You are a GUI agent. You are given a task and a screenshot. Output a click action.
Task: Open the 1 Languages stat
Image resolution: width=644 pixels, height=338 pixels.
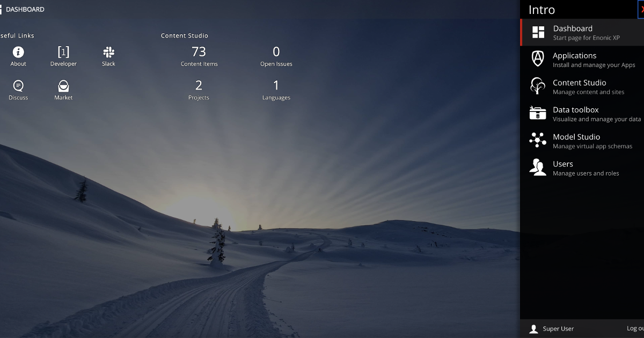(x=276, y=90)
